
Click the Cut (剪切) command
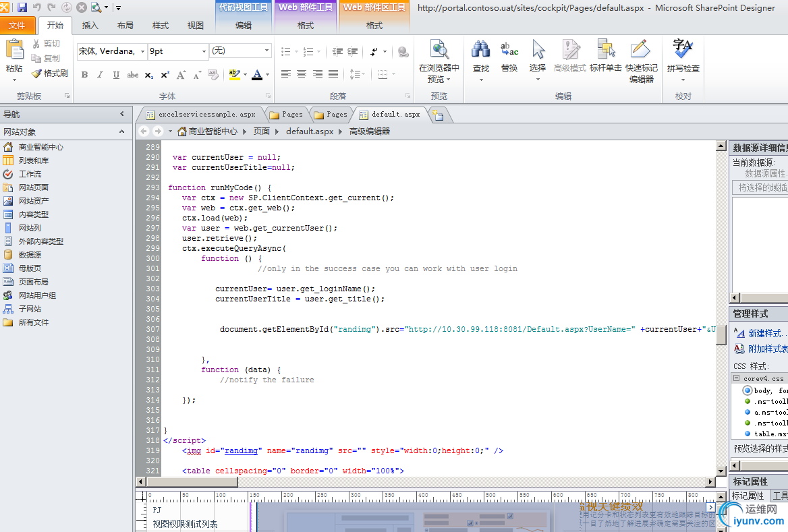point(46,44)
